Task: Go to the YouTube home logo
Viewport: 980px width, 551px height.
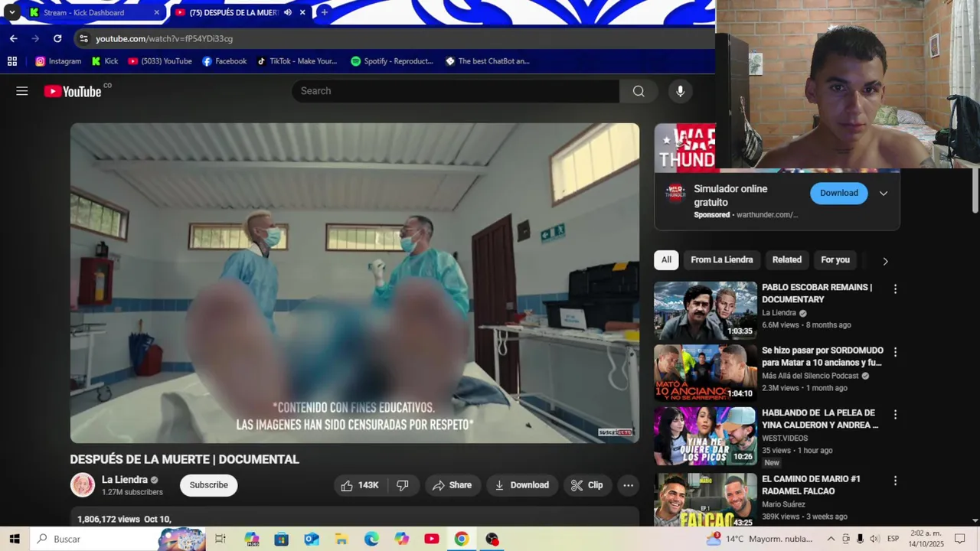Action: point(73,91)
